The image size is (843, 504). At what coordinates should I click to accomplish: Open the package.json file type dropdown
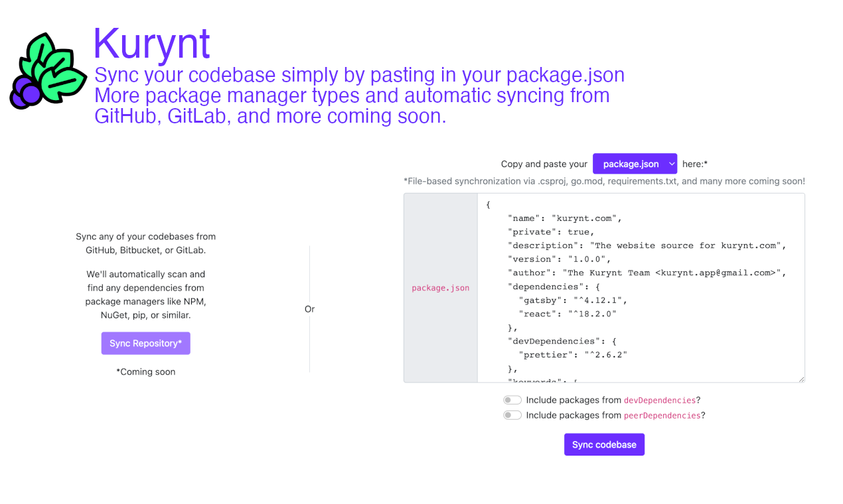tap(635, 164)
